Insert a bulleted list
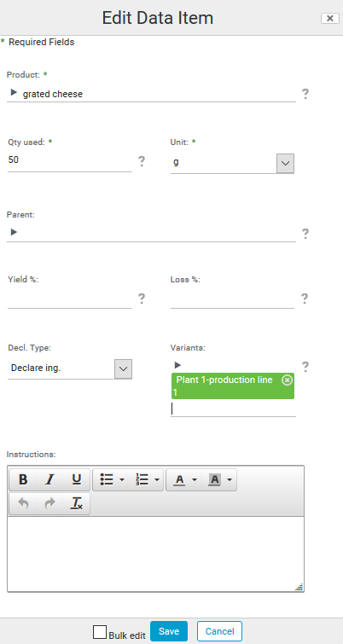The image size is (343, 644). [x=111, y=479]
